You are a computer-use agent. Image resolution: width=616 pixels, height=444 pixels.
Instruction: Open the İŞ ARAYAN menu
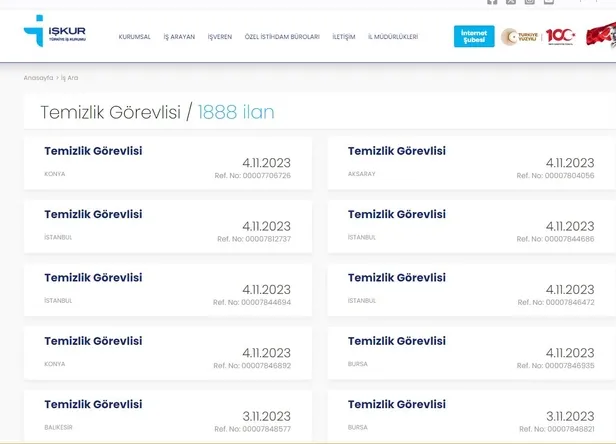point(179,37)
